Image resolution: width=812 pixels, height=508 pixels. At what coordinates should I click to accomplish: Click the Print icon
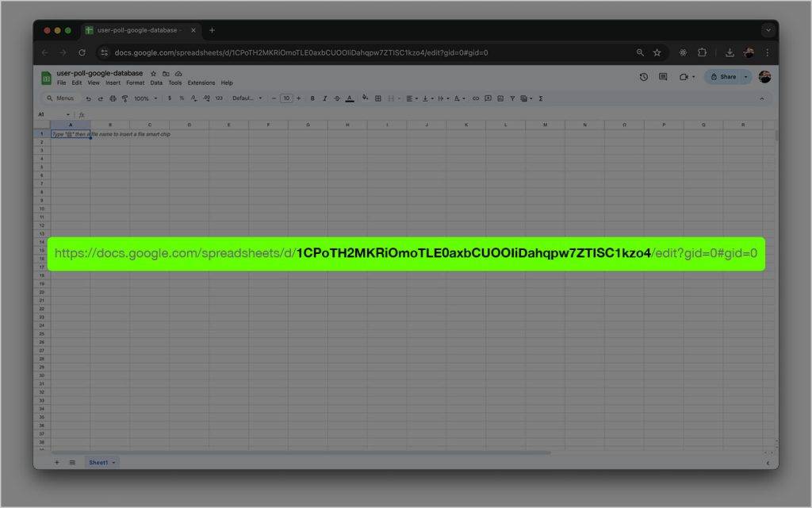[113, 98]
